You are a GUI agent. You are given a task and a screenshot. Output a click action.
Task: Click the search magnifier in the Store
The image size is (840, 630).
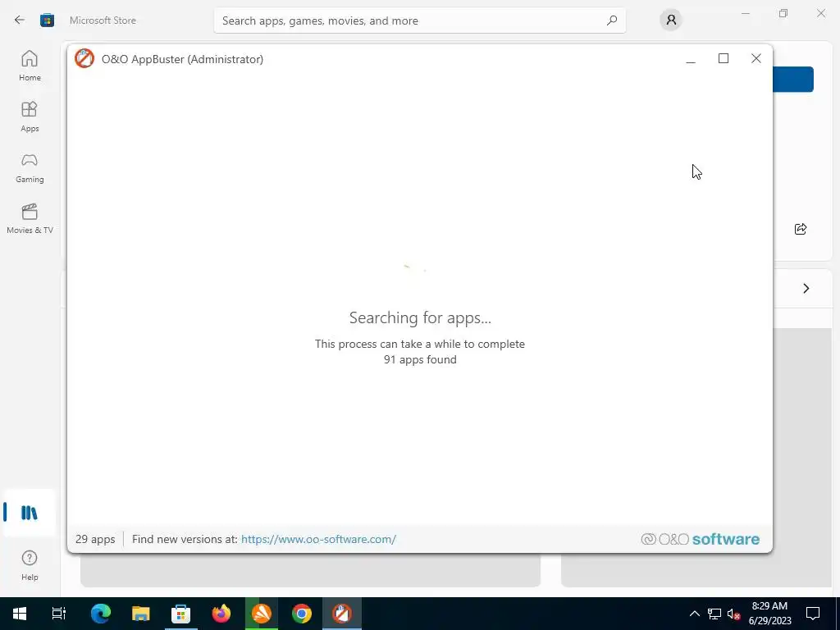coord(612,21)
